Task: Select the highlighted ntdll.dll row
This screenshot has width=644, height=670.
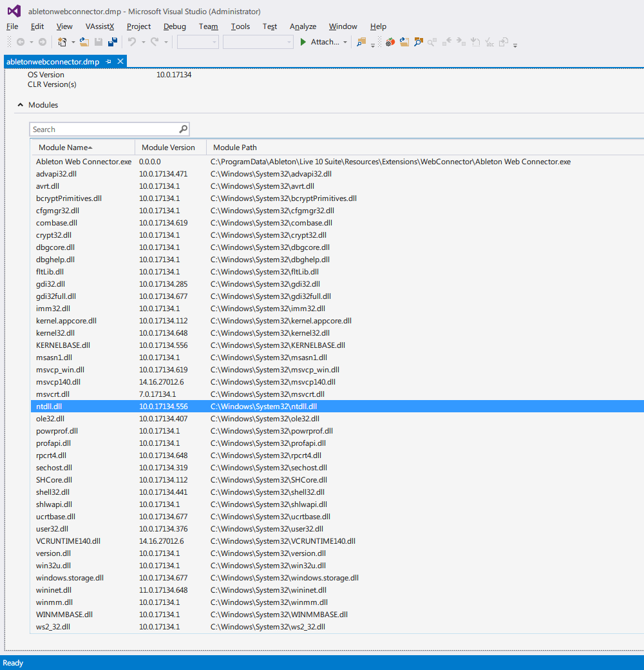Action: pos(337,407)
